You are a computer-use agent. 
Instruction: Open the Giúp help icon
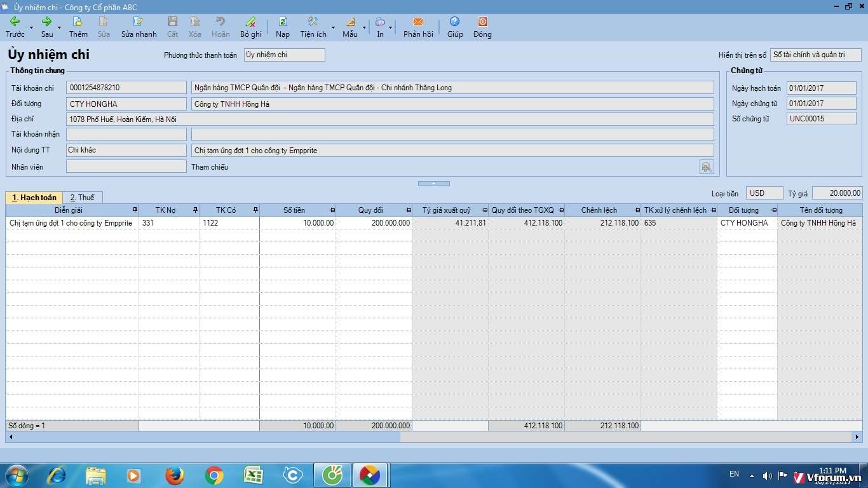pyautogui.click(x=454, y=22)
